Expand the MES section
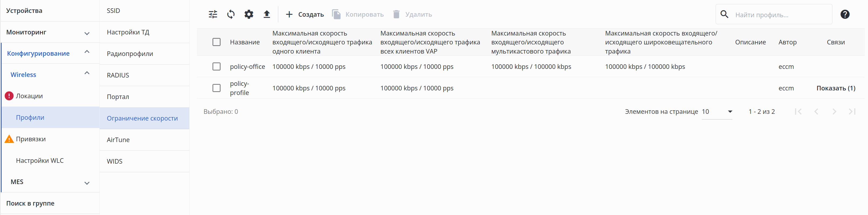This screenshot has width=868, height=215. click(x=87, y=183)
